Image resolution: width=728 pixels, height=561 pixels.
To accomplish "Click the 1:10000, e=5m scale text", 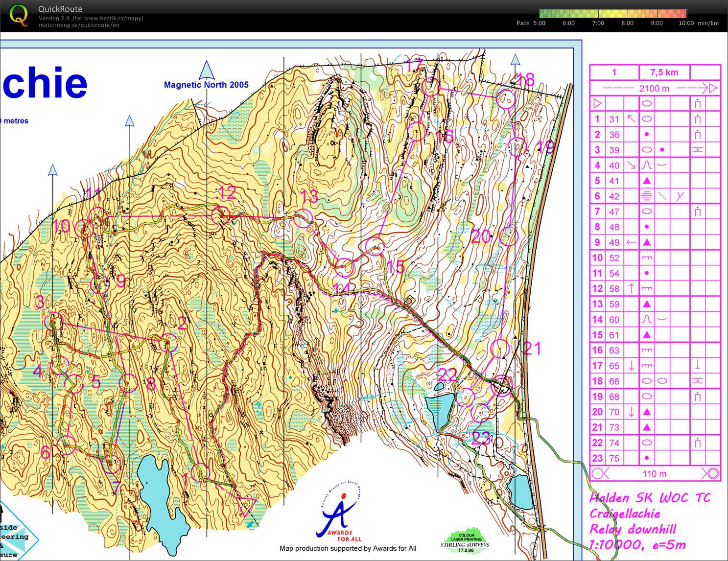I will pos(637,545).
